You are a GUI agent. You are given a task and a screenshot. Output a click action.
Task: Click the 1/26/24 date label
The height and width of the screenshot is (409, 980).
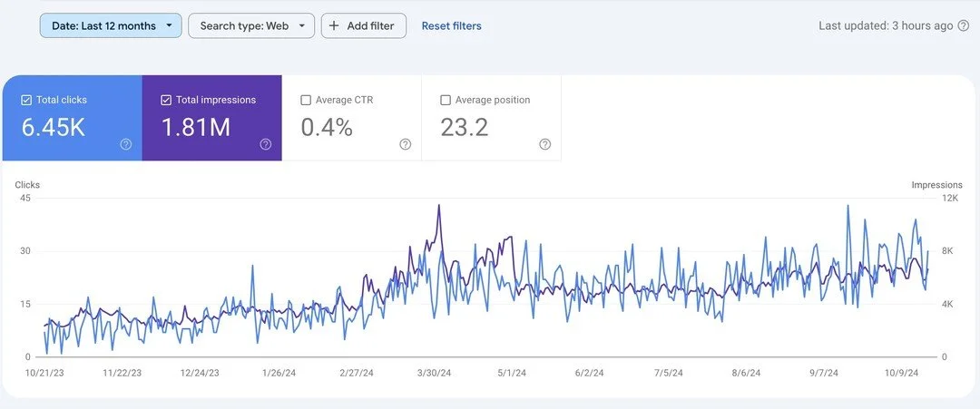click(x=279, y=373)
